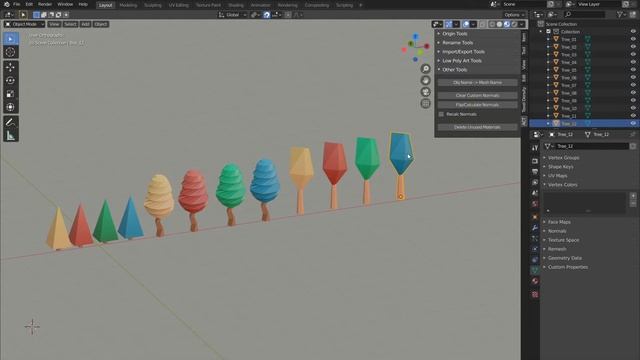Image resolution: width=640 pixels, height=360 pixels.
Task: Open the Material properties tab icon
Action: [x=535, y=281]
